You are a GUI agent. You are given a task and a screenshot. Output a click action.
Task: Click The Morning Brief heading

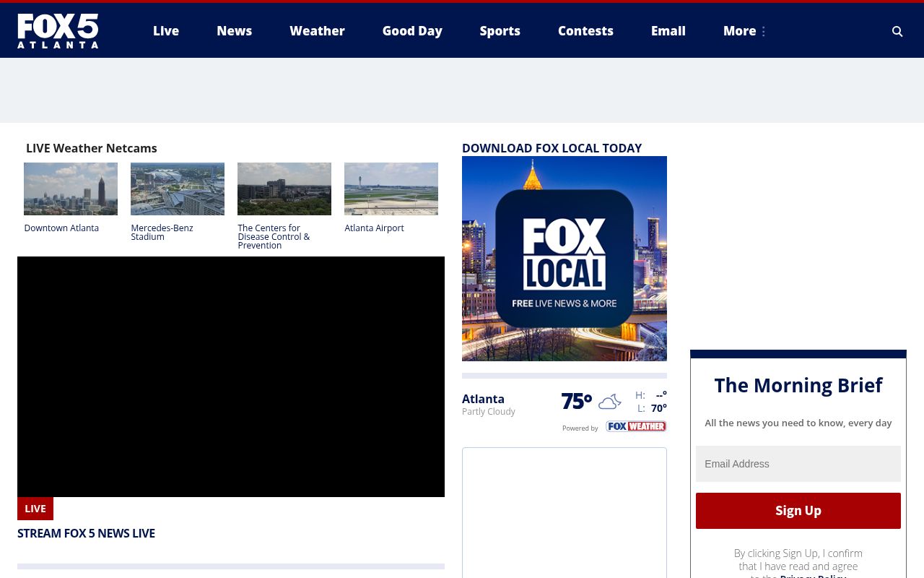click(798, 385)
